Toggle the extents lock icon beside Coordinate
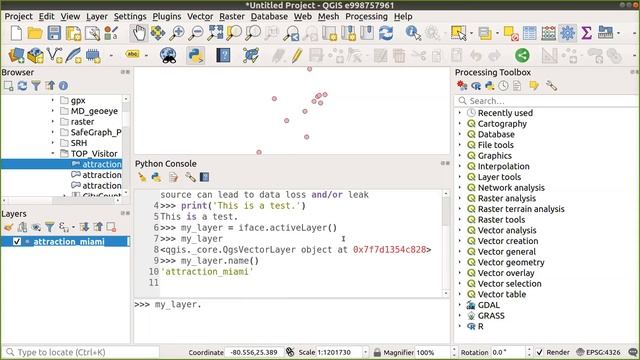This screenshot has height=360, width=640. [290, 352]
